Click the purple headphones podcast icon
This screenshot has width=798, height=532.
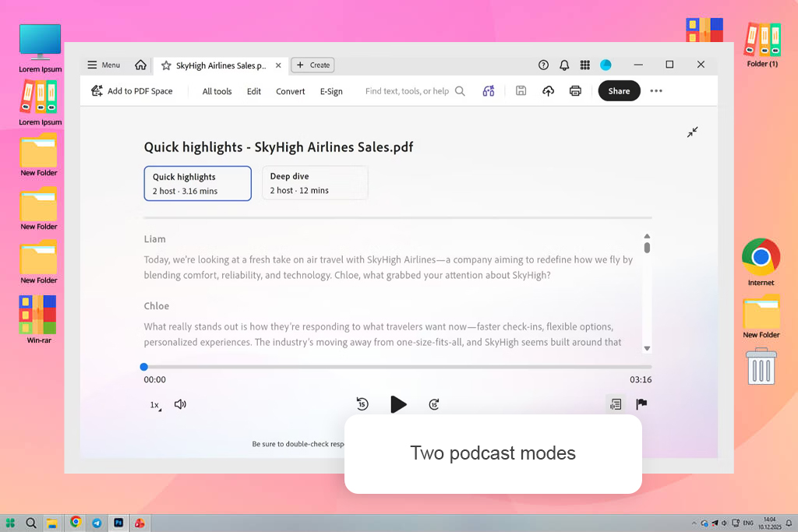point(489,91)
